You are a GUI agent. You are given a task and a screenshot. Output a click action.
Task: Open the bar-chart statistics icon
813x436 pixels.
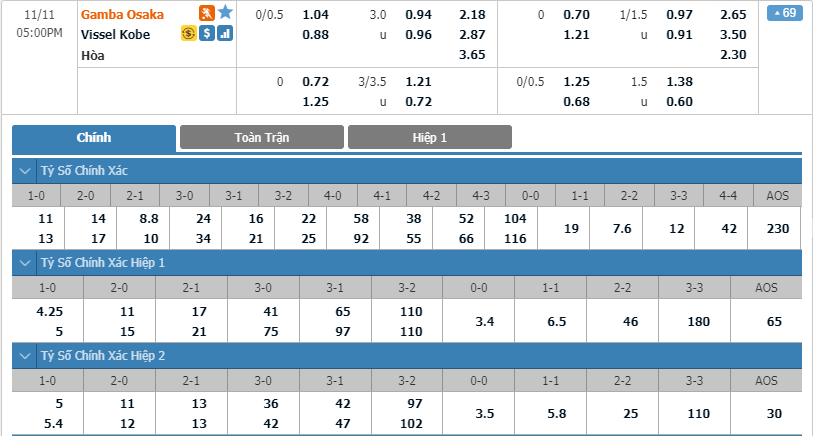(x=225, y=34)
